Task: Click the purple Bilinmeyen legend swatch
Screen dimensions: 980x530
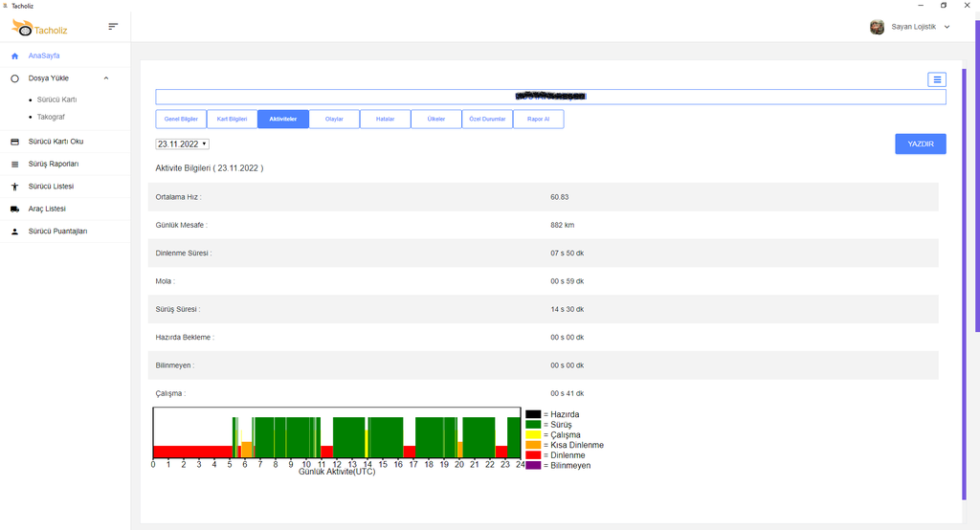Action: [533, 465]
